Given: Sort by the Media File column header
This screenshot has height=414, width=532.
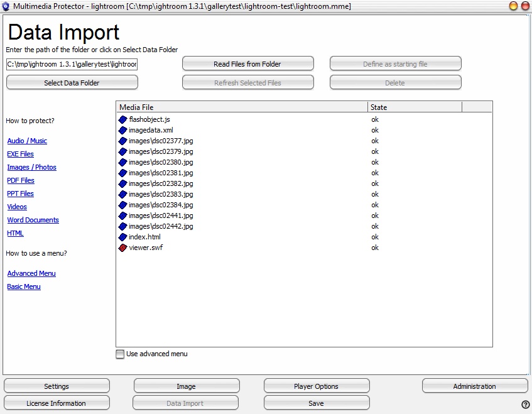Looking at the screenshot, I should tap(242, 107).
